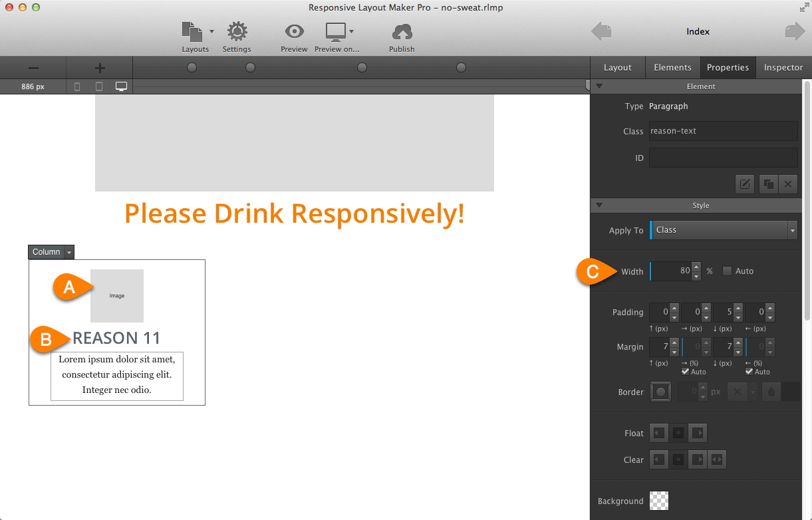Set Float to none

[678, 433]
